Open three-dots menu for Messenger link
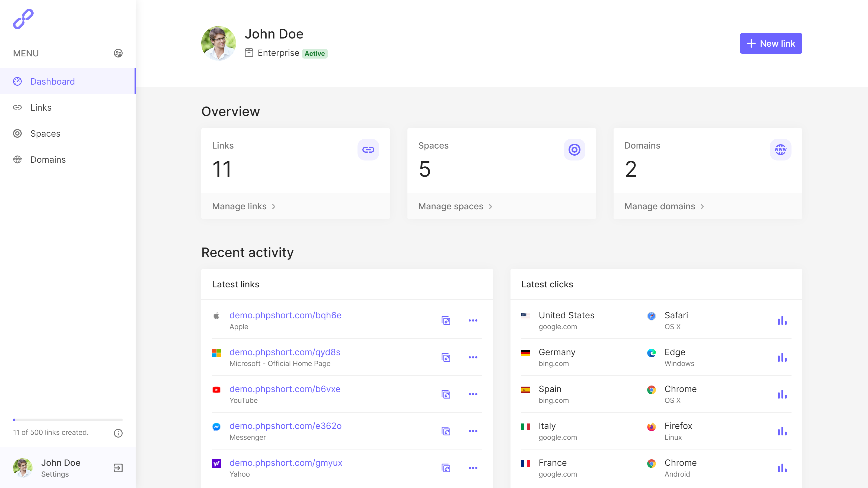The width and height of the screenshot is (868, 488). (x=473, y=431)
